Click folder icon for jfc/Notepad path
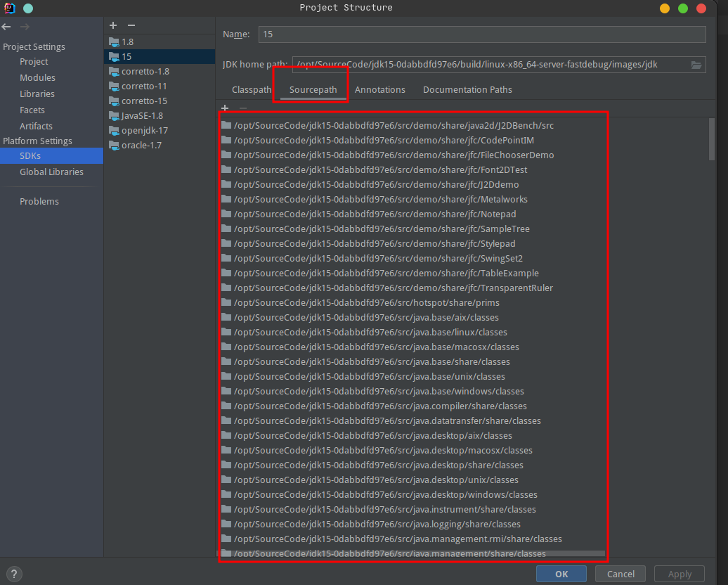The image size is (728, 585). click(x=226, y=214)
